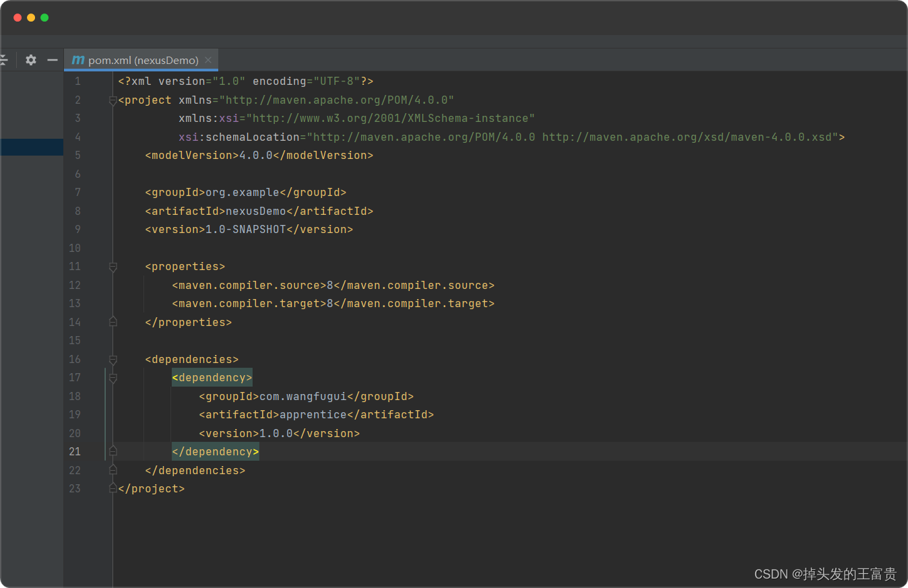908x588 pixels.
Task: Click the modelVersion 4.0.0 value
Action: [x=255, y=156]
